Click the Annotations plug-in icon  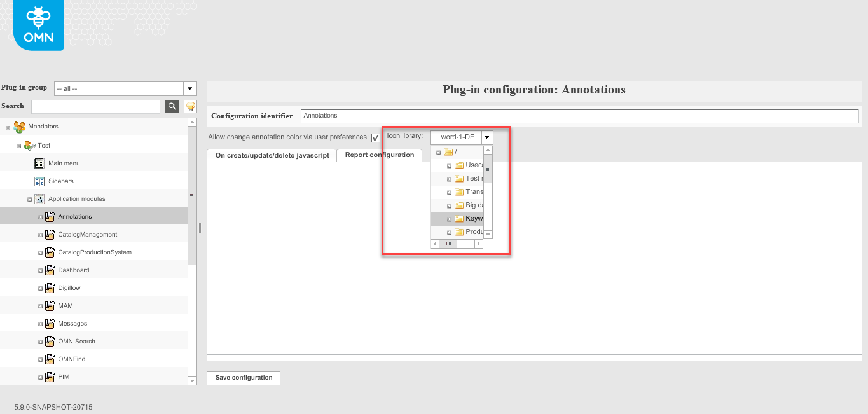[50, 216]
